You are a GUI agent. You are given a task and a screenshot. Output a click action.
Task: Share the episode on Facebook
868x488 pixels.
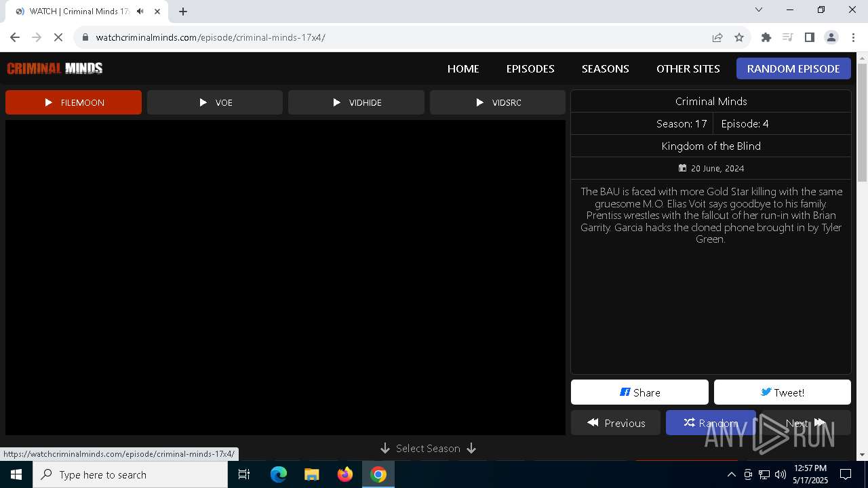639,392
